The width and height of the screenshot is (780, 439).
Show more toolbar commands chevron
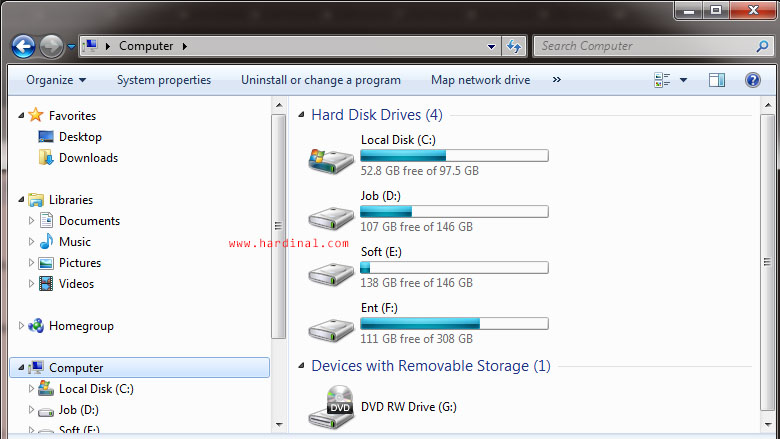pyautogui.click(x=557, y=80)
